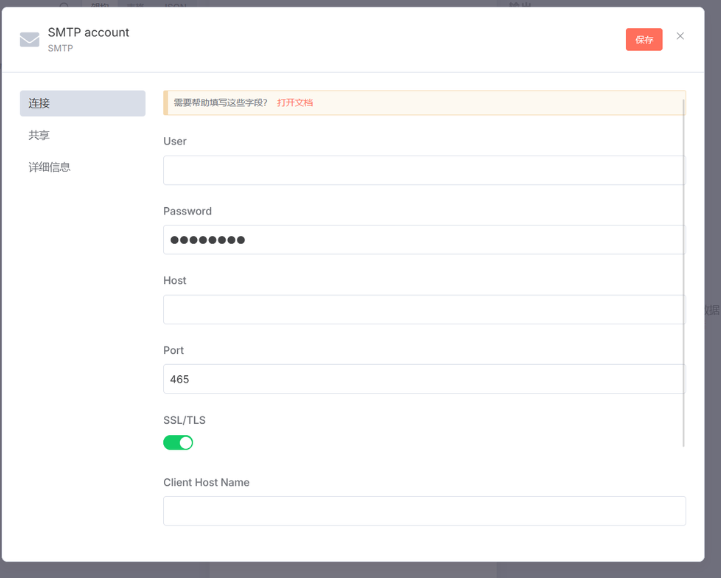This screenshot has width=721, height=578.
Task: Focus the Password field
Action: click(423, 240)
